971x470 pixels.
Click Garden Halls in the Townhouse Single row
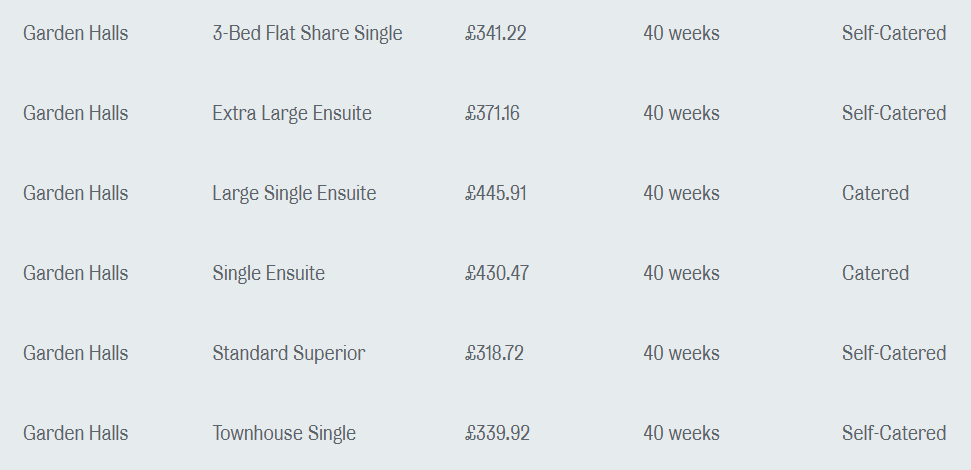[76, 433]
